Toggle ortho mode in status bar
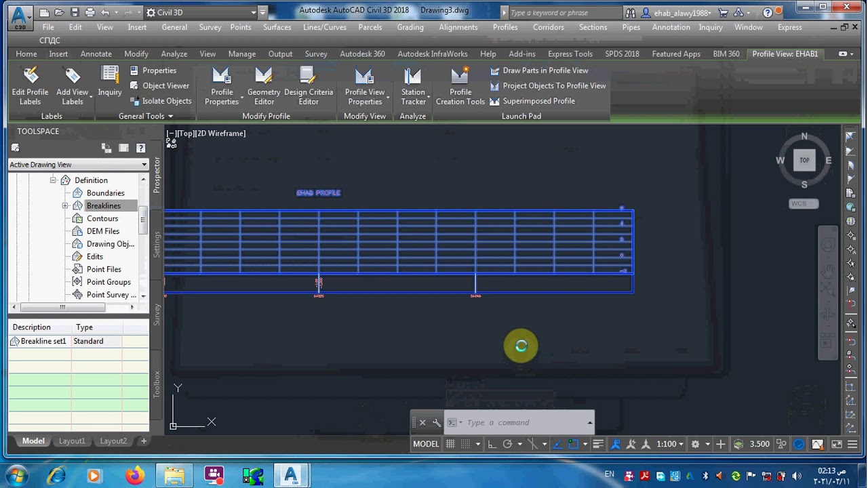 [492, 444]
